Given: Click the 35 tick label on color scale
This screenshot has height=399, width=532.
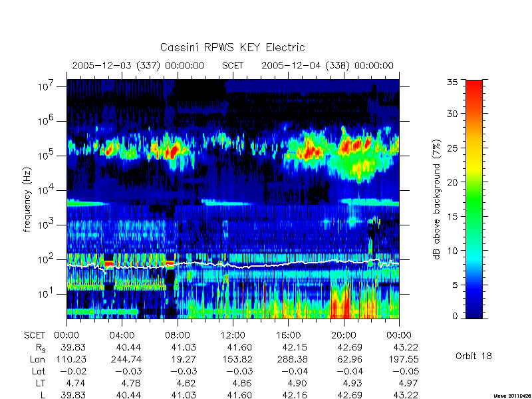Looking at the screenshot, I should point(452,82).
